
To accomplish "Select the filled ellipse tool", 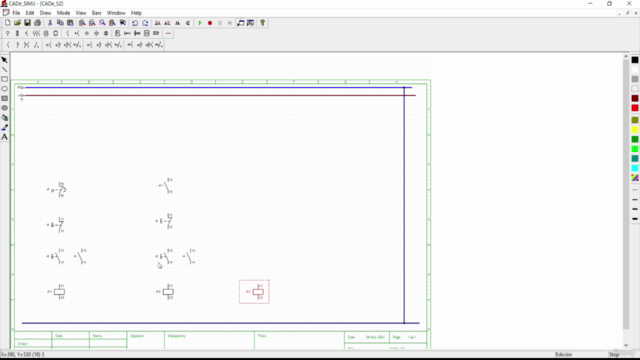I will [4, 108].
